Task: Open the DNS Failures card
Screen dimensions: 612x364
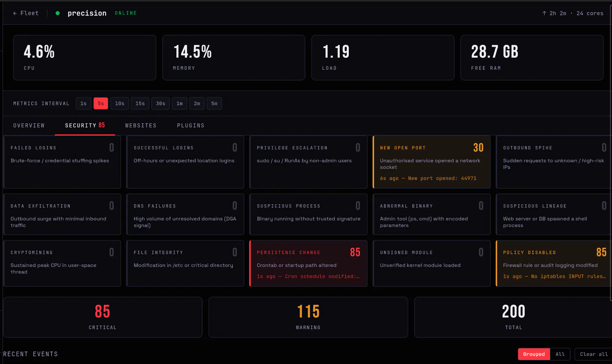Action: coord(185,214)
